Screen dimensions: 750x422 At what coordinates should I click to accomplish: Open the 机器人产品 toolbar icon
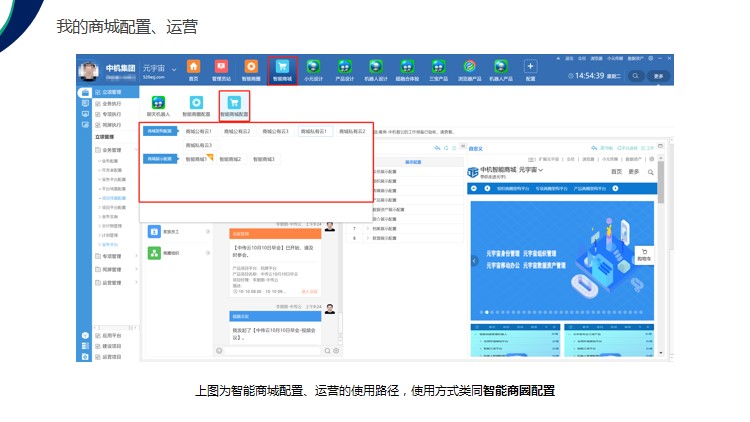coord(501,67)
